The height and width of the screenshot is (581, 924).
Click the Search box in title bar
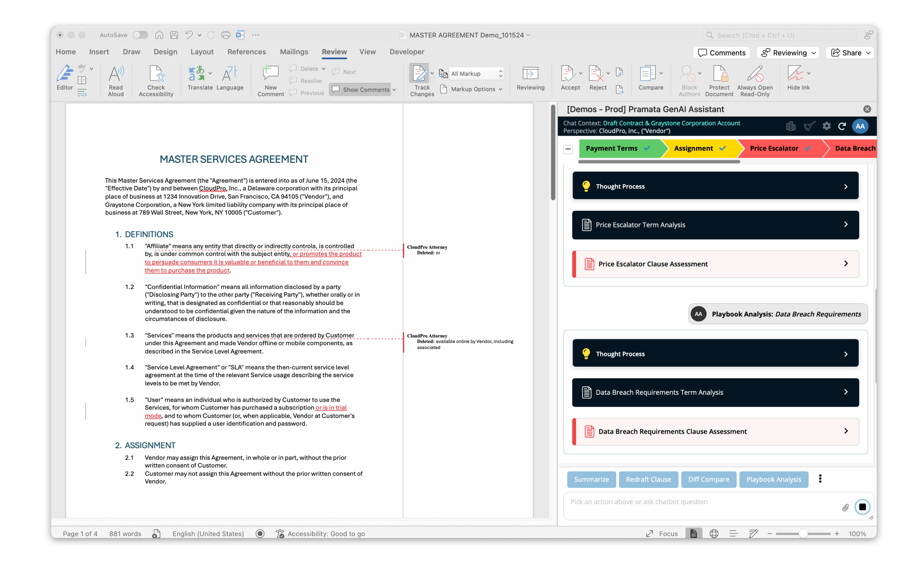coord(780,35)
